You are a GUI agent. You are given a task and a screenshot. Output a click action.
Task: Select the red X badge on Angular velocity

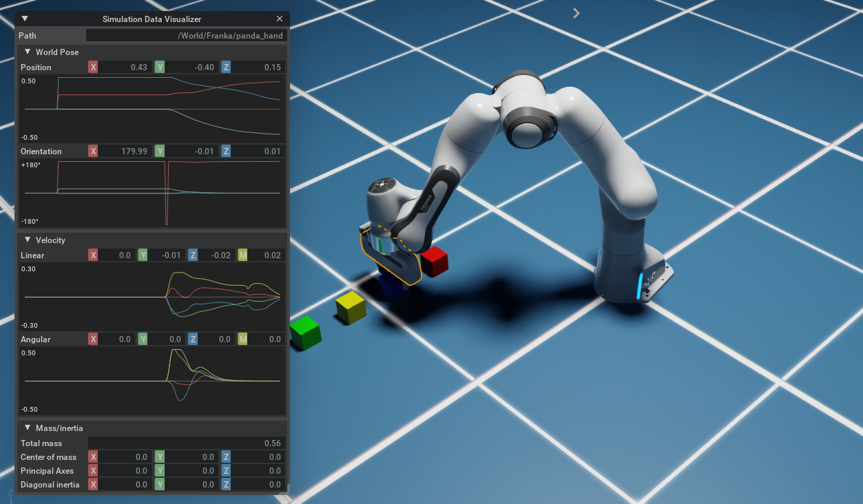pos(93,339)
